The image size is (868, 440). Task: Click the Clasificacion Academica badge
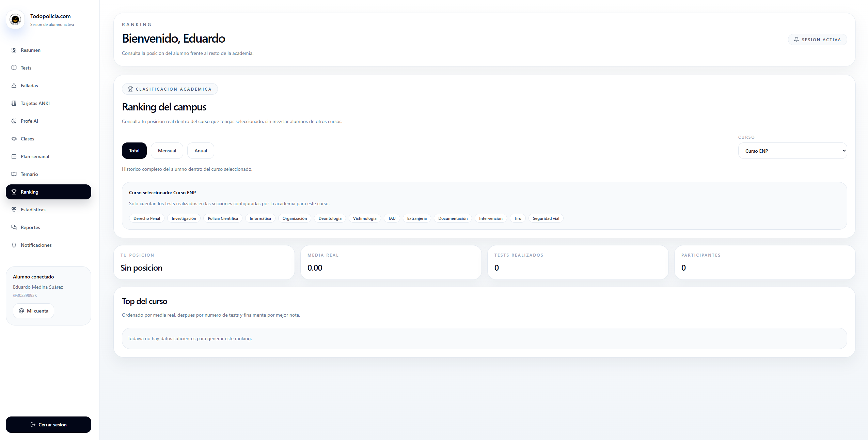pos(170,89)
